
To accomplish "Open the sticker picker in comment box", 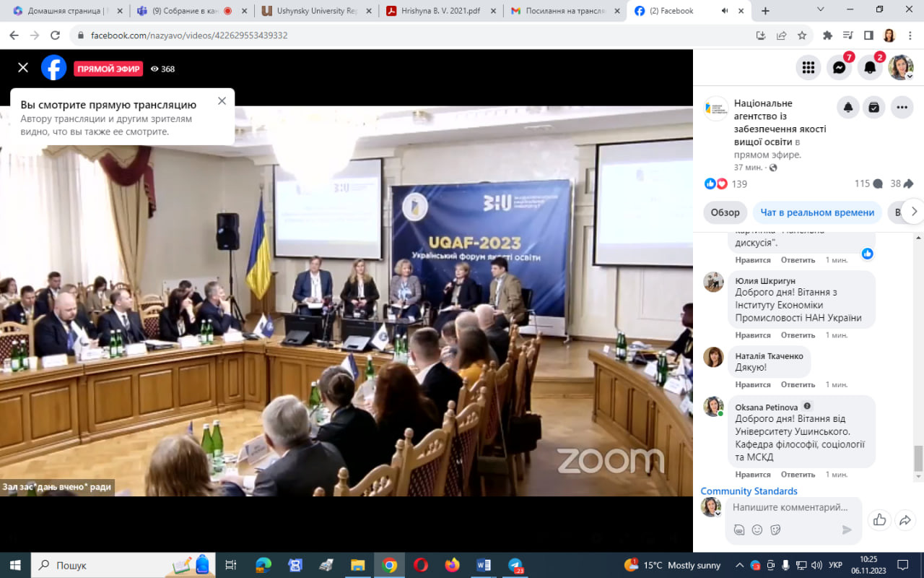I will tap(775, 530).
